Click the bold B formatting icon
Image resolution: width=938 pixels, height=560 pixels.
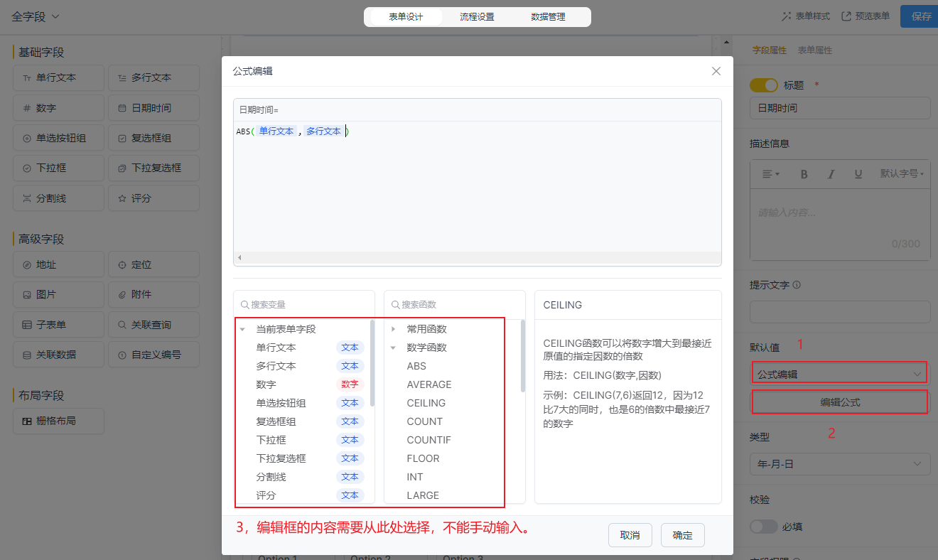click(804, 174)
